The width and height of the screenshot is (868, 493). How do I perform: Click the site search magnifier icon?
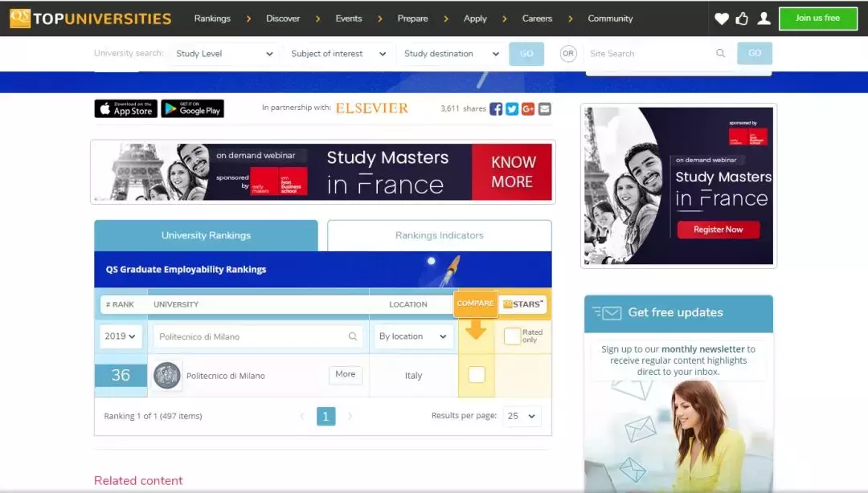tap(720, 53)
